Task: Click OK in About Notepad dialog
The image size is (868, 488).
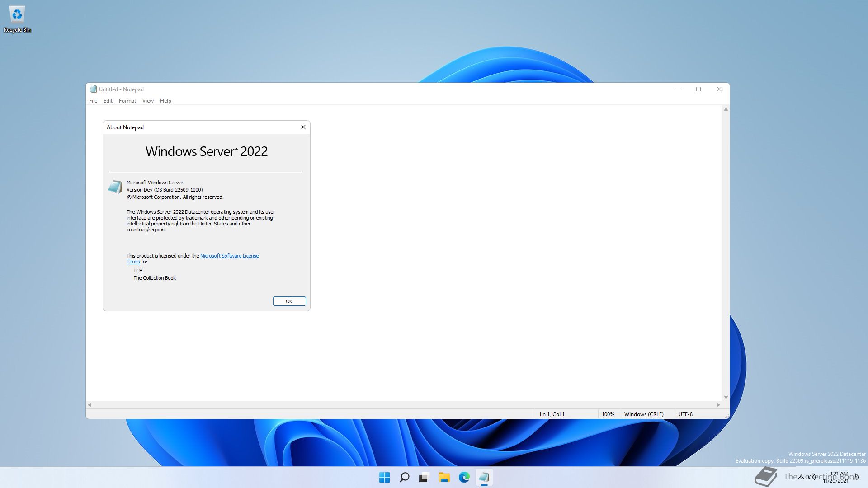Action: point(289,301)
